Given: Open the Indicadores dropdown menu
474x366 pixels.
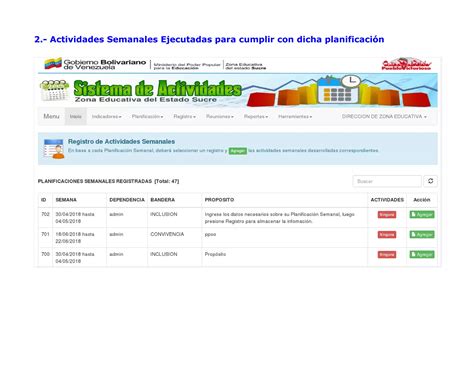Looking at the screenshot, I should click(x=106, y=116).
